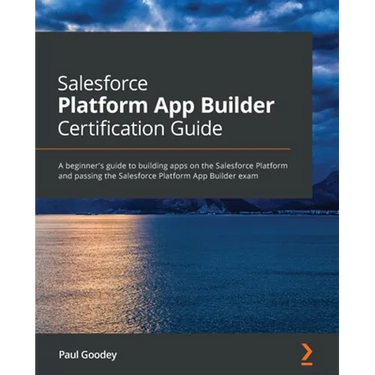375x375 pixels.
Task: Click the orange Packt logo icon
Action: [307, 354]
